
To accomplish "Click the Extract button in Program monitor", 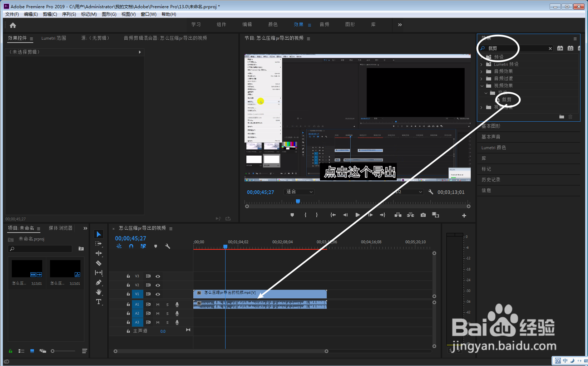I will click(x=410, y=215).
